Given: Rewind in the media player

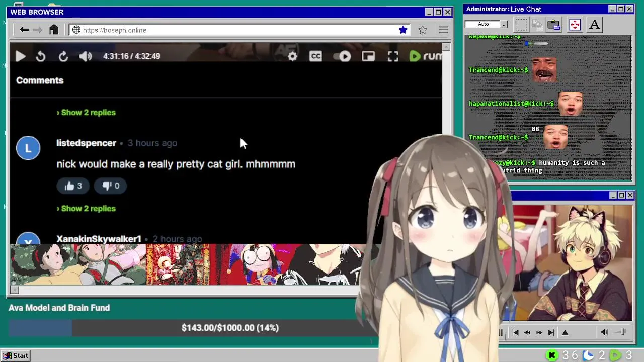Looking at the screenshot, I should pos(527,332).
